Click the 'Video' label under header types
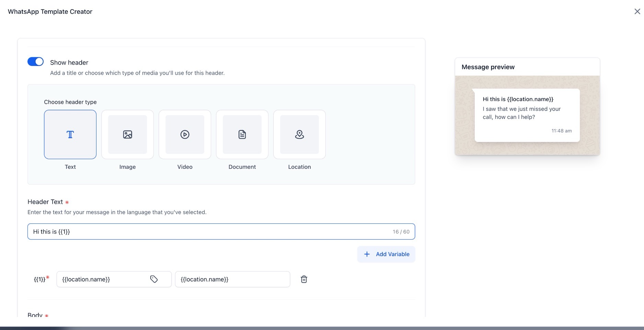Image resolution: width=644 pixels, height=330 pixels. [185, 167]
